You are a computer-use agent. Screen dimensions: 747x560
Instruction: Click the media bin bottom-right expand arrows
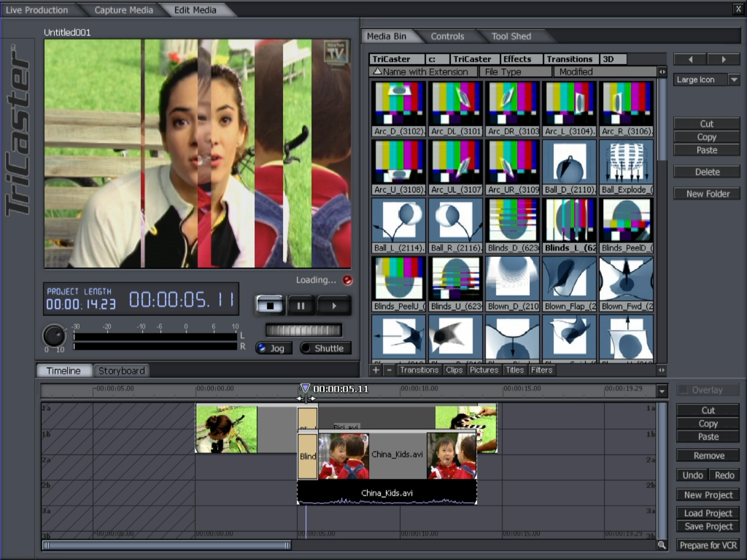coord(661,370)
